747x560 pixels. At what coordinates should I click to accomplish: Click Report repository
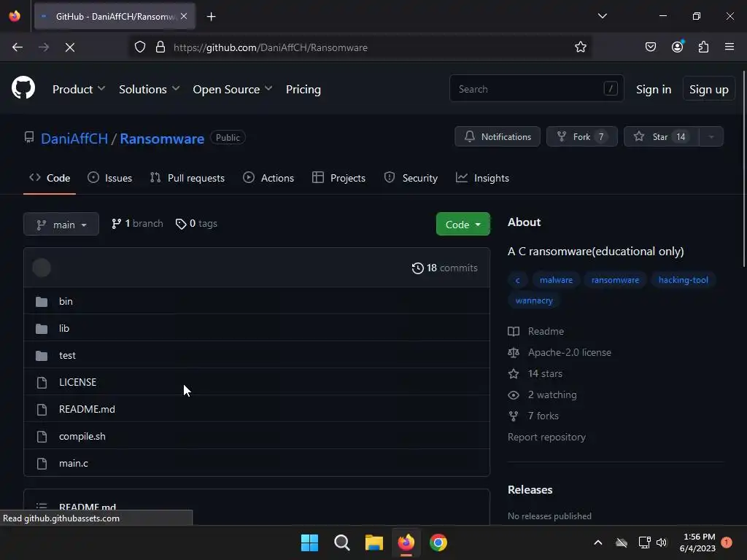click(546, 437)
